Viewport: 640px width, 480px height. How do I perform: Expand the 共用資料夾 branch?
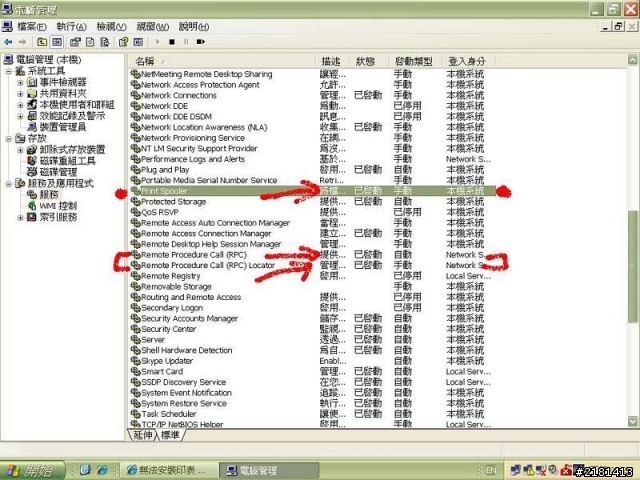pyautogui.click(x=20, y=93)
